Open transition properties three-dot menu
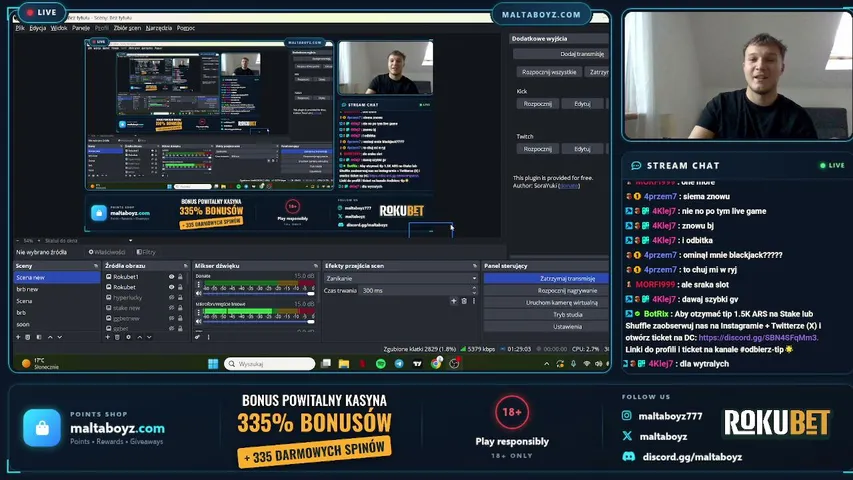853x480 pixels. pyautogui.click(x=474, y=301)
